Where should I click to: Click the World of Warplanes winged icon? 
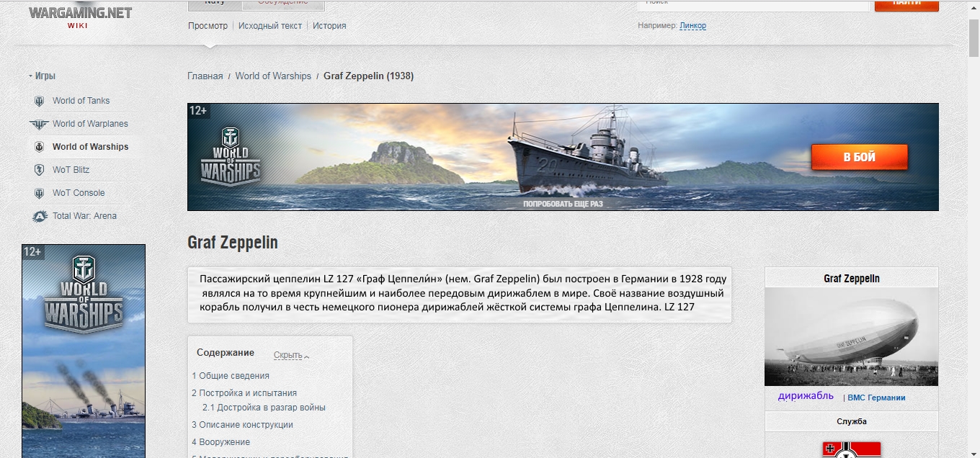(x=39, y=124)
